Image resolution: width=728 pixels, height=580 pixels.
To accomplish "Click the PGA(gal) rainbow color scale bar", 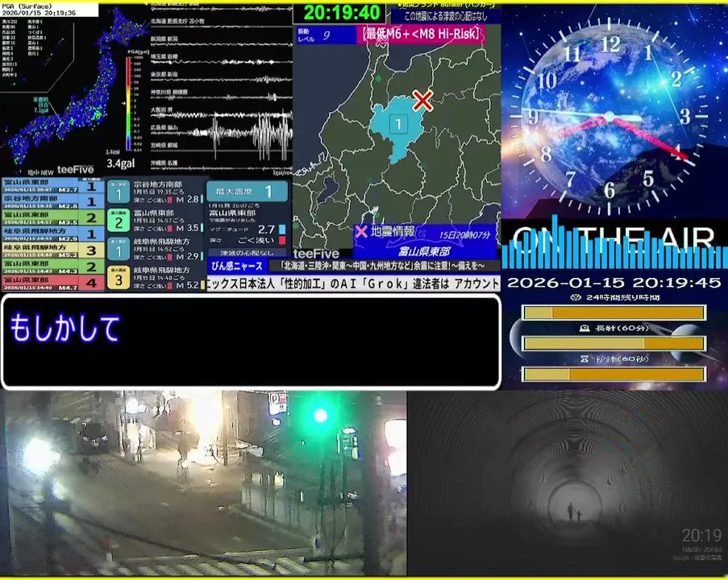I will [129, 103].
